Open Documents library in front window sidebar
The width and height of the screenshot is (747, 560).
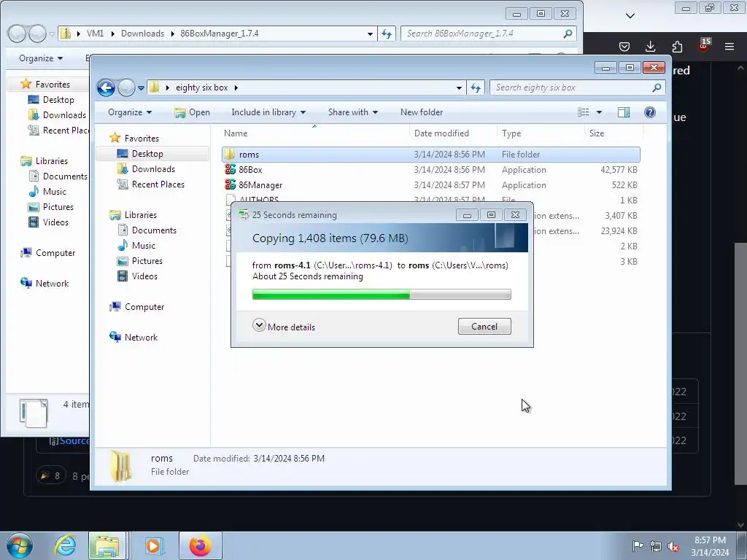154,230
